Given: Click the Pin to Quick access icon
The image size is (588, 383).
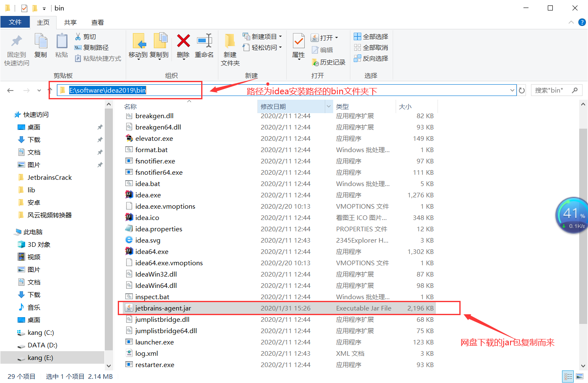Looking at the screenshot, I should [17, 41].
